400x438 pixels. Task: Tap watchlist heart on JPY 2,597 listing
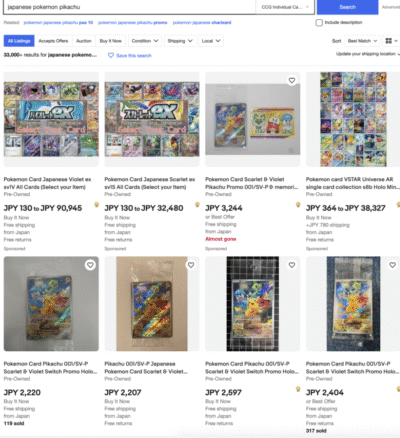[x=292, y=265]
